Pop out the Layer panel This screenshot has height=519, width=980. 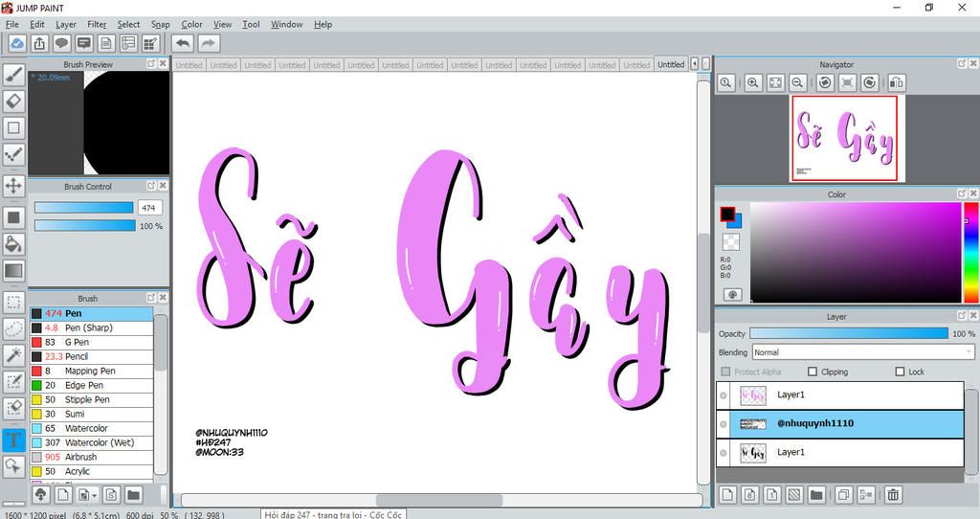point(961,316)
